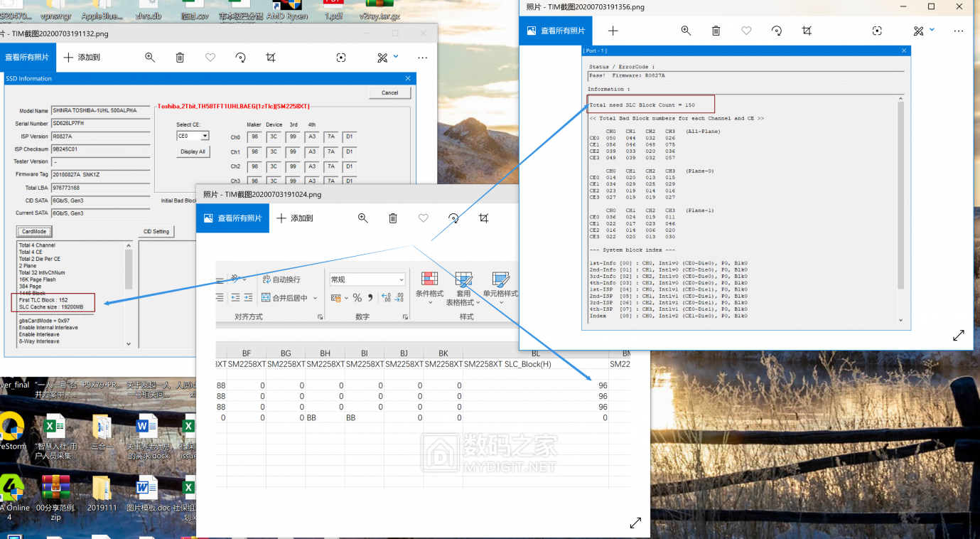The width and height of the screenshot is (980, 539).
Task: Click crop icon in TIM截图20200703191356 window
Action: tap(807, 31)
